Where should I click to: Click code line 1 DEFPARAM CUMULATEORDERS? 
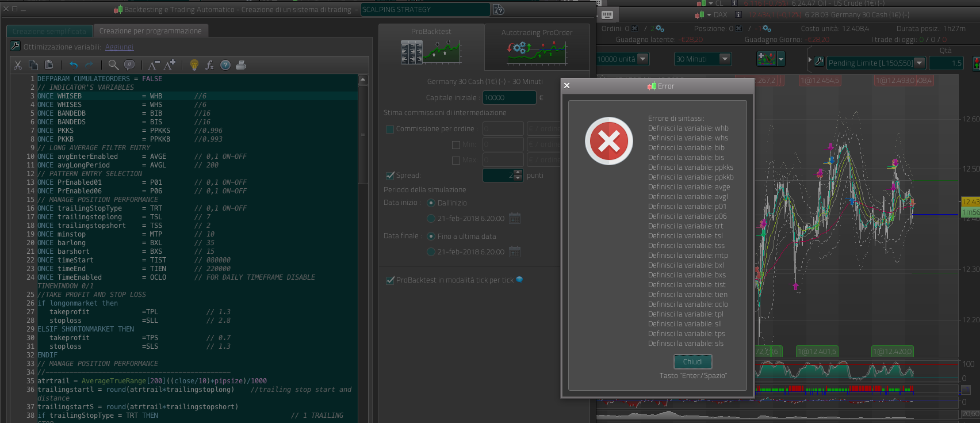(x=99, y=79)
